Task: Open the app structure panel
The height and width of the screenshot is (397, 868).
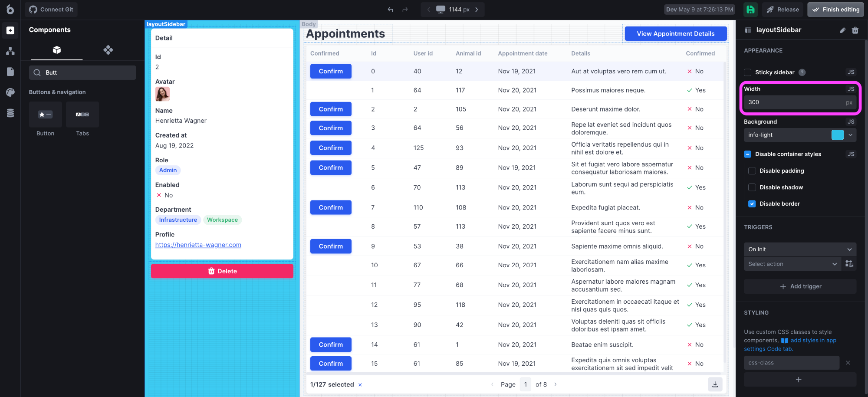Action: pyautogui.click(x=10, y=51)
